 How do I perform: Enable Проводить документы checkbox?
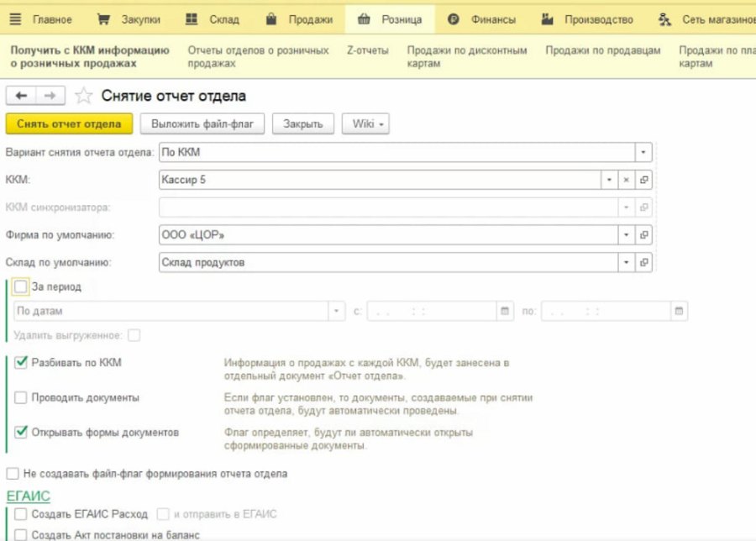tap(20, 398)
